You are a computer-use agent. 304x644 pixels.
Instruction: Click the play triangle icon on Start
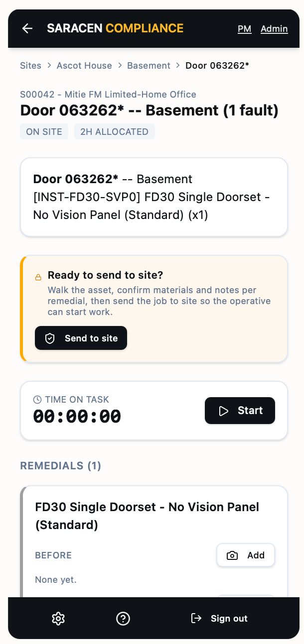tap(223, 411)
